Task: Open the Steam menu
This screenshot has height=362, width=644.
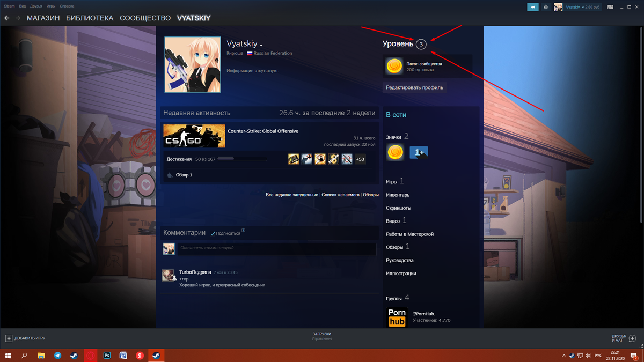Action: click(x=9, y=6)
